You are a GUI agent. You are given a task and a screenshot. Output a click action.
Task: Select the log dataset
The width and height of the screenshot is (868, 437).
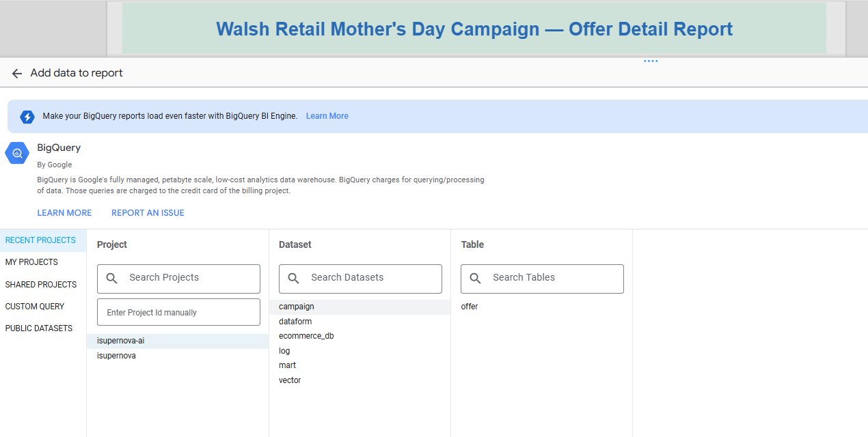[x=360, y=351]
